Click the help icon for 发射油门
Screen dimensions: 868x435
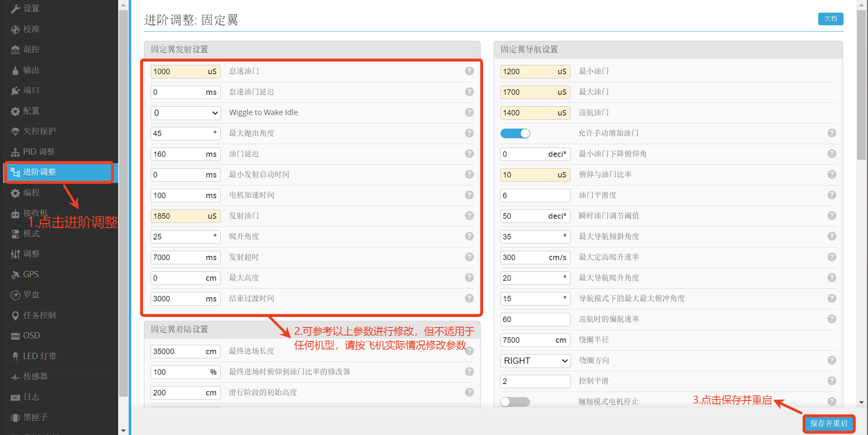click(x=469, y=216)
